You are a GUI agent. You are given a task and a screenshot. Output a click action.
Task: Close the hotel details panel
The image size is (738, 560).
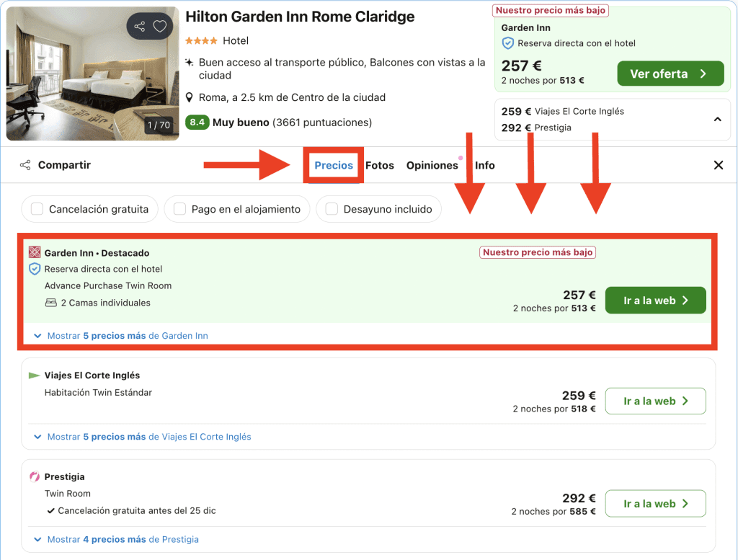click(x=718, y=165)
